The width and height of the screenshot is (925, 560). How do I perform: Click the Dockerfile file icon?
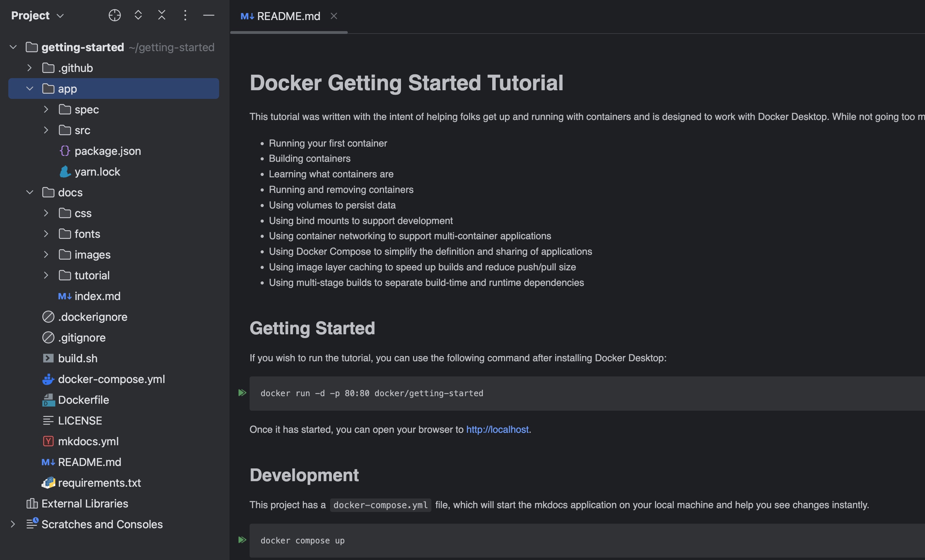pyautogui.click(x=48, y=400)
